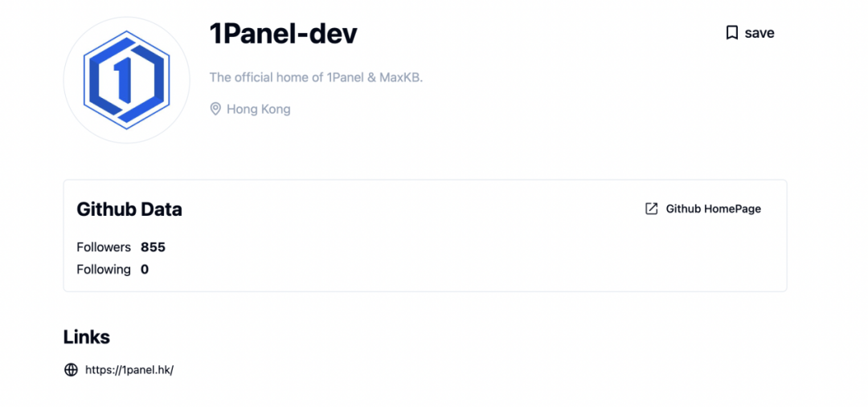Visit the https://1panel.hk/ link
This screenshot has width=868, height=407.
(129, 370)
